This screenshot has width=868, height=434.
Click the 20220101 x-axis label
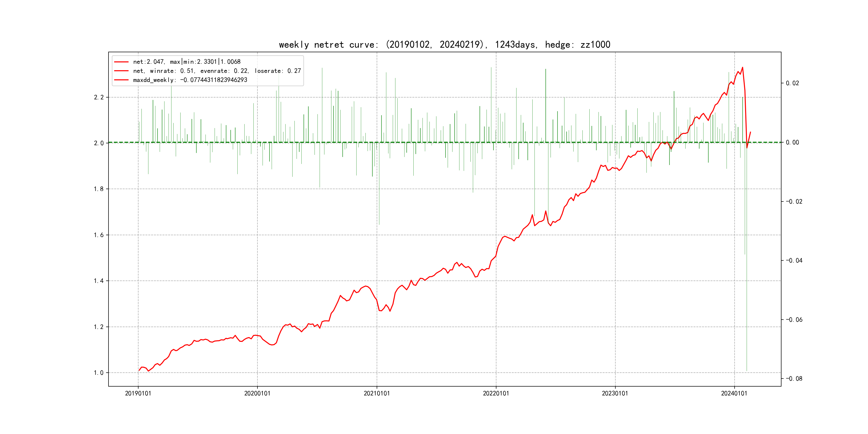point(496,393)
